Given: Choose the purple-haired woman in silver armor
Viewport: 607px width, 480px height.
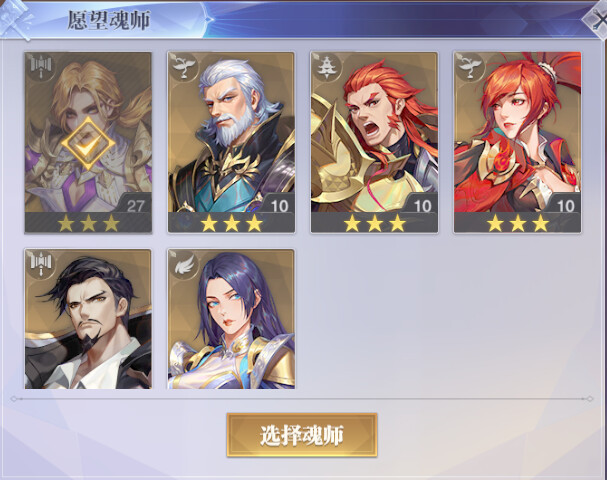Looking at the screenshot, I should coord(231,319).
